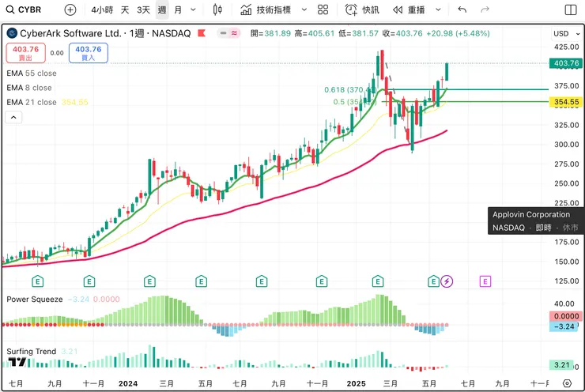The width and height of the screenshot is (585, 392).
Task: Expand the timeframe list dropdown
Action: pyautogui.click(x=193, y=9)
